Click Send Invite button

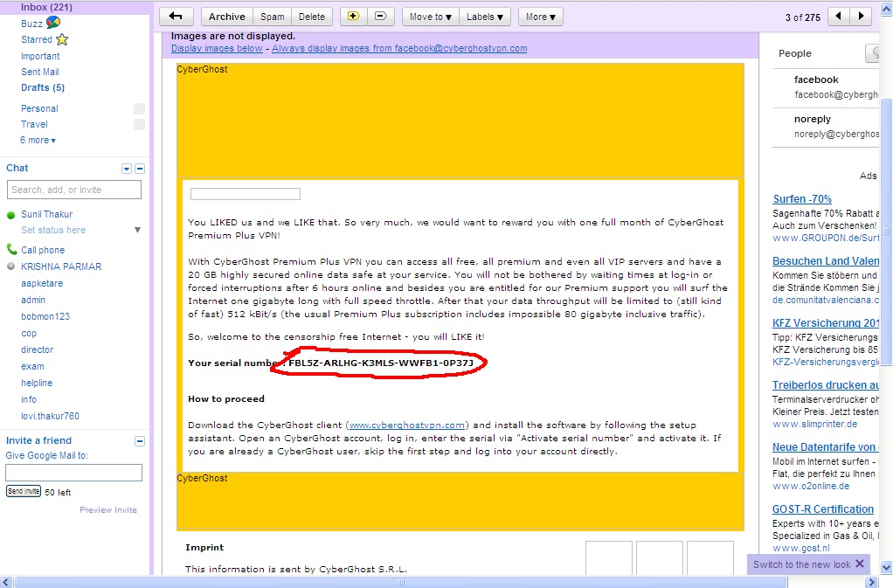click(x=24, y=491)
